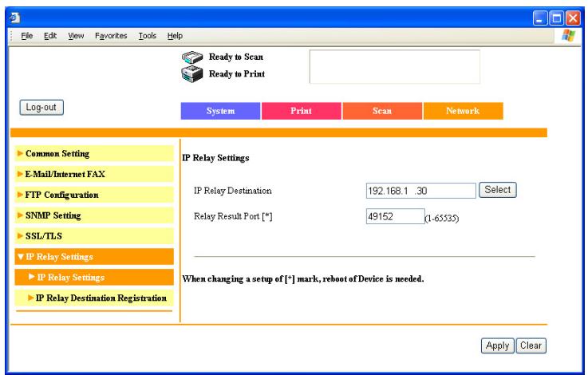Open the Favorites menu
588x375 pixels.
pos(111,36)
